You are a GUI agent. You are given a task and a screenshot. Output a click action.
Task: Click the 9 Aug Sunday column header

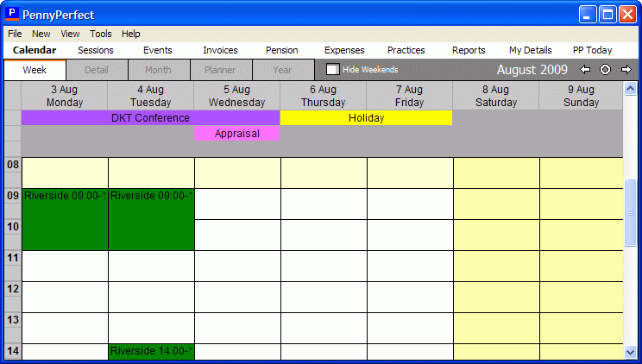[x=581, y=96]
